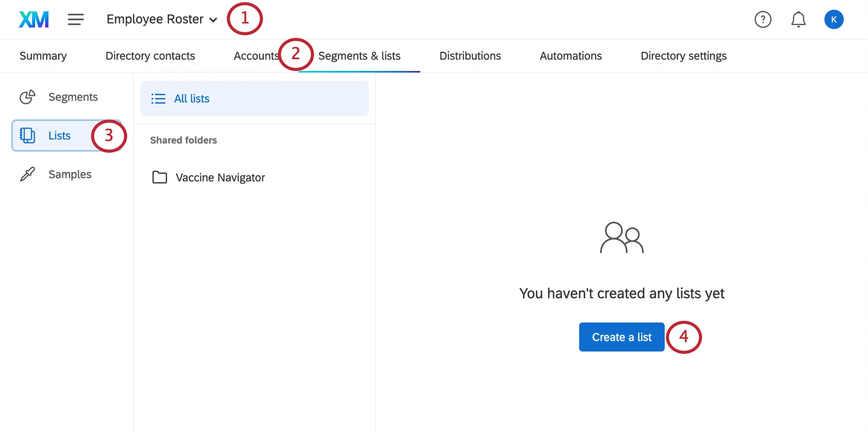Open the hamburger navigation menu

pos(76,19)
